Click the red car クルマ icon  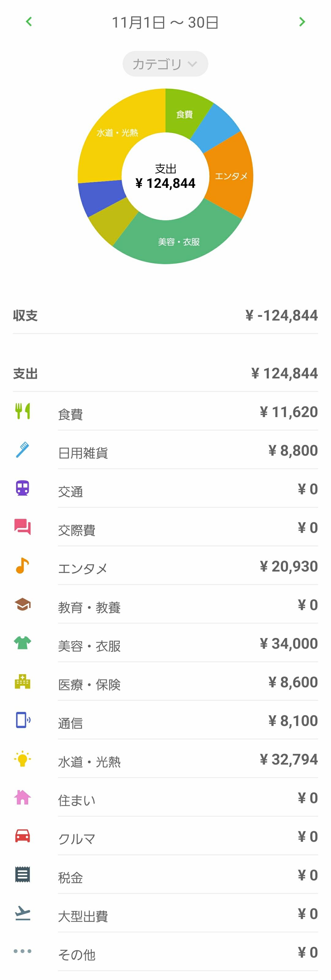[x=22, y=836]
